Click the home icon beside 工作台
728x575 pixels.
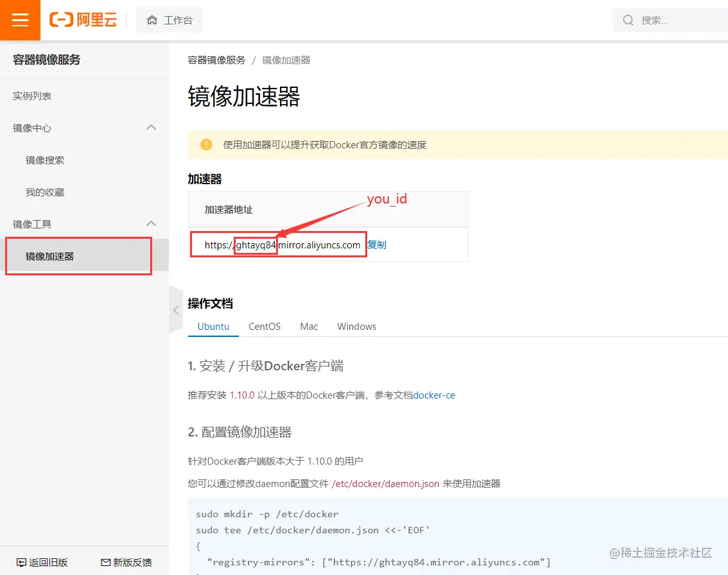(152, 20)
